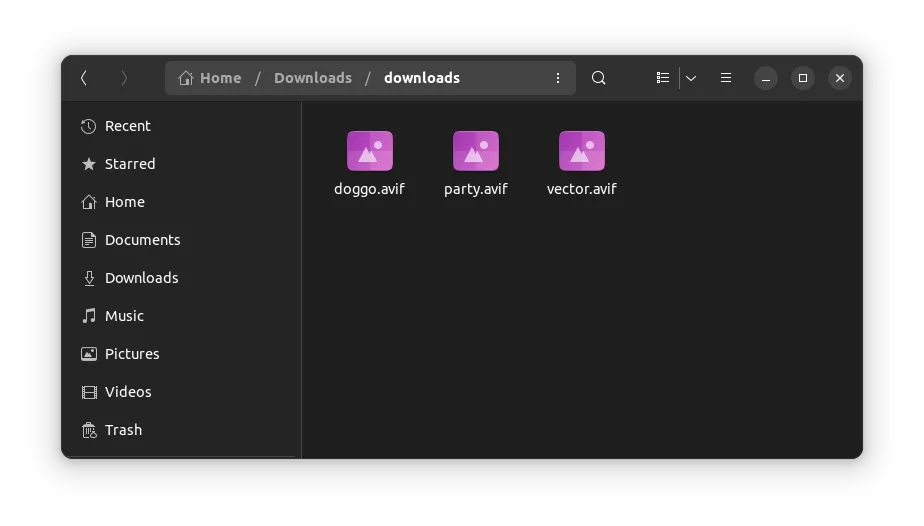Image resolution: width=924 pixels, height=526 pixels.
Task: Open the path bar three-dot menu
Action: (557, 78)
